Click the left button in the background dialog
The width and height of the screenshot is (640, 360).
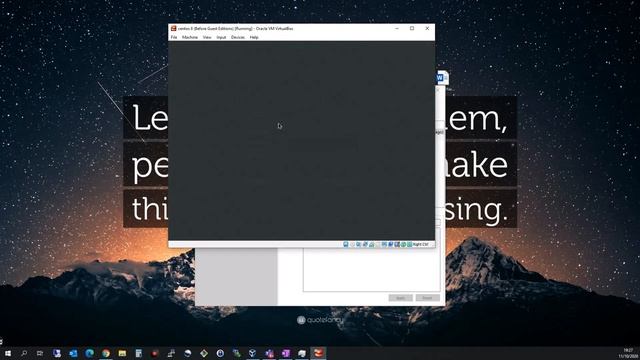pos(400,298)
